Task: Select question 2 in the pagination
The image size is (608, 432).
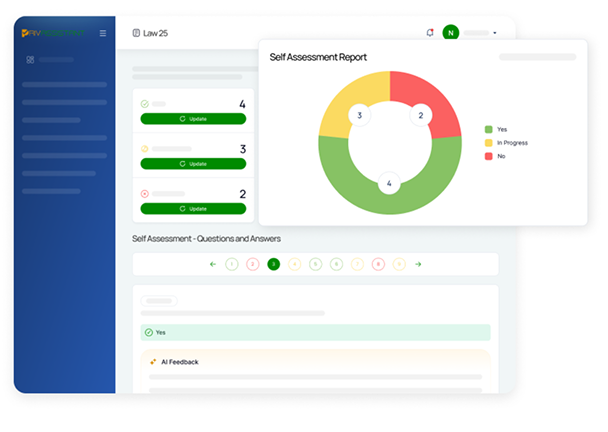Action: pyautogui.click(x=252, y=264)
